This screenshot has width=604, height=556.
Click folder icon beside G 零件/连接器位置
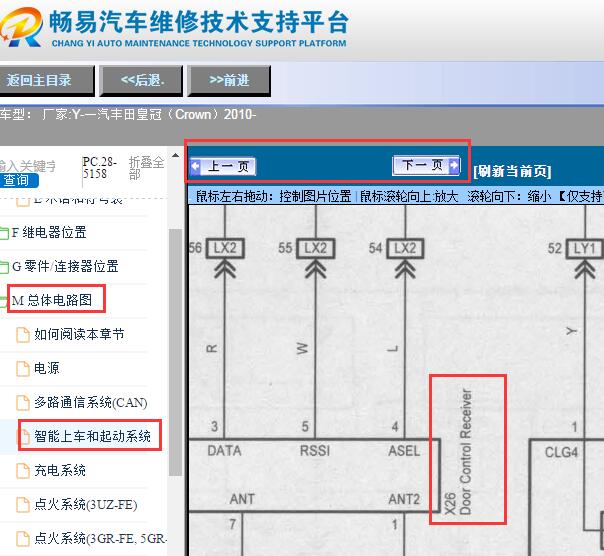click(4, 267)
